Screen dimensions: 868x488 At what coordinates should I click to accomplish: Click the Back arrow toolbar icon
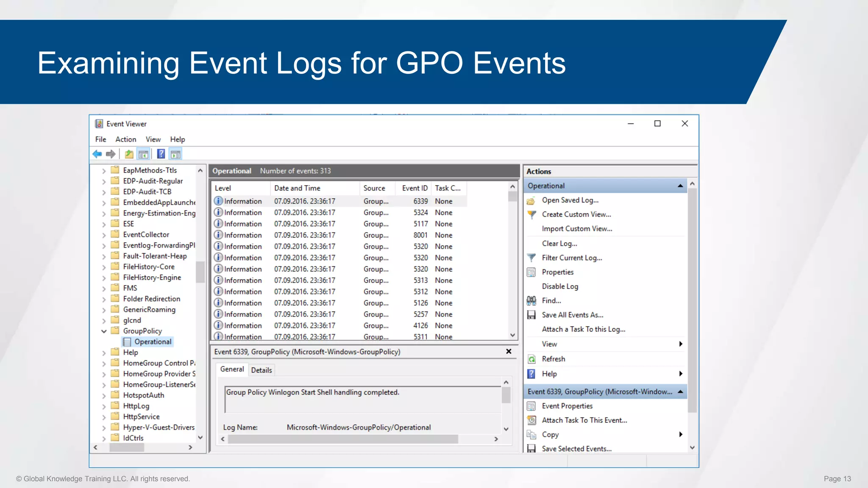pyautogui.click(x=97, y=154)
